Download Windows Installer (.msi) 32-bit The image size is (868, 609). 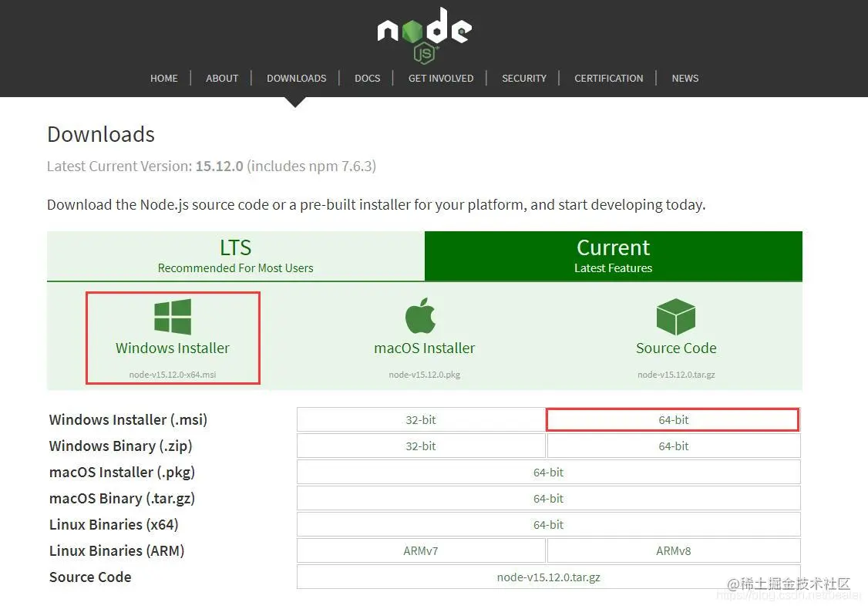pyautogui.click(x=421, y=419)
